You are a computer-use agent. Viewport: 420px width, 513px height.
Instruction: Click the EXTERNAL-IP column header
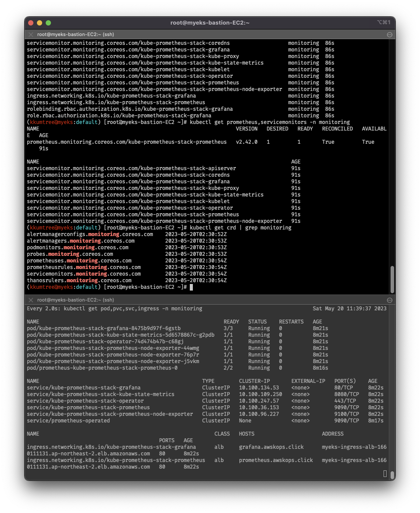308,381
